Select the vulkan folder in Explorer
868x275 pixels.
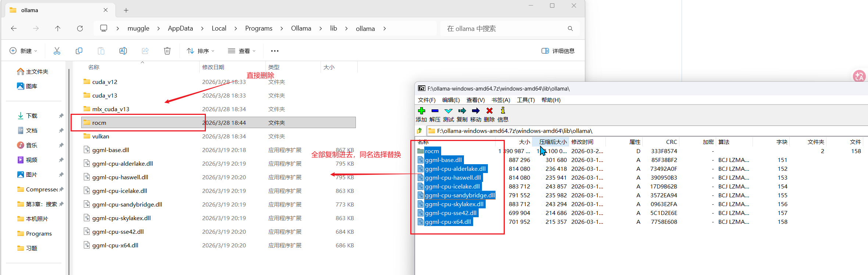click(x=218, y=136)
